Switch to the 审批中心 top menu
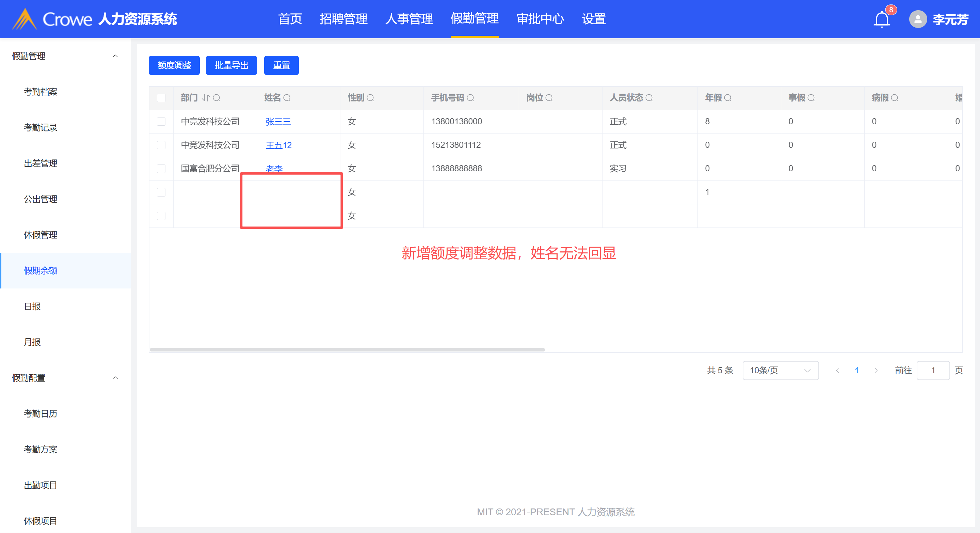The width and height of the screenshot is (980, 533). 540,19
